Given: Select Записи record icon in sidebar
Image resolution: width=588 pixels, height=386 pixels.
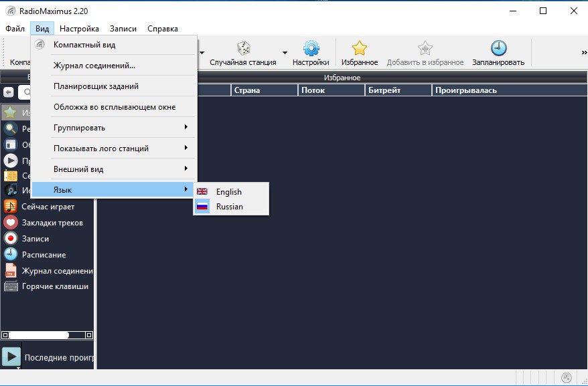Looking at the screenshot, I should pos(11,239).
